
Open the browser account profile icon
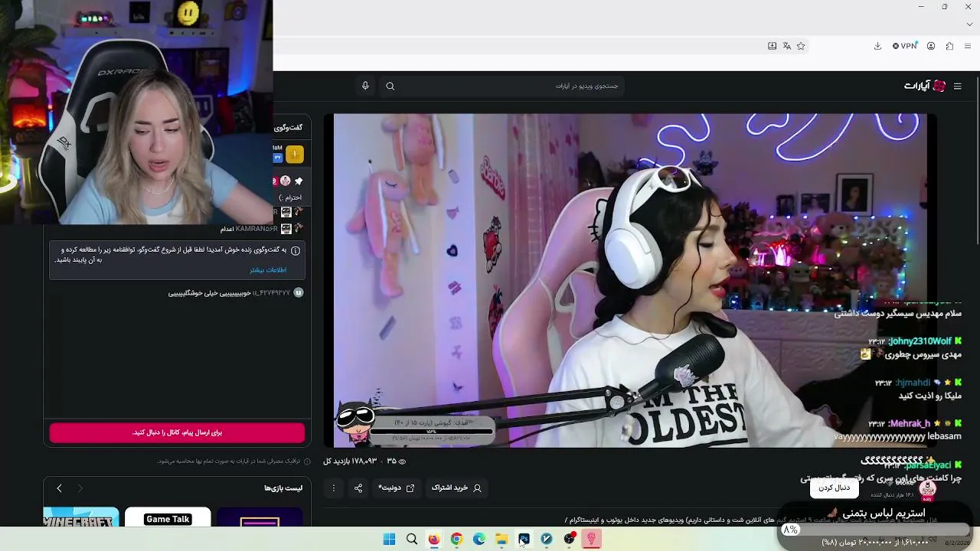click(x=931, y=46)
